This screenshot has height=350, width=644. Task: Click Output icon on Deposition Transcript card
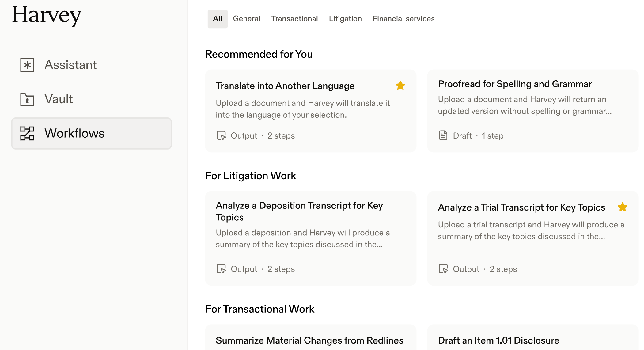221,269
